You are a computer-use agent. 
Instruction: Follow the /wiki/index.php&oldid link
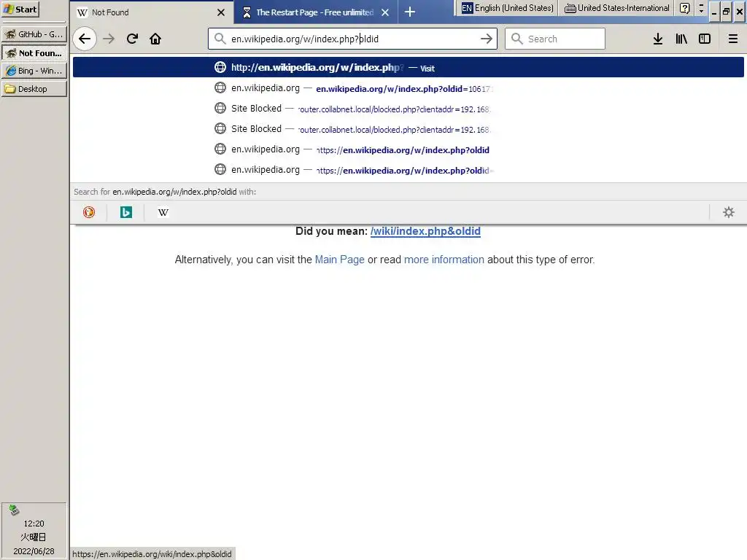tap(425, 231)
